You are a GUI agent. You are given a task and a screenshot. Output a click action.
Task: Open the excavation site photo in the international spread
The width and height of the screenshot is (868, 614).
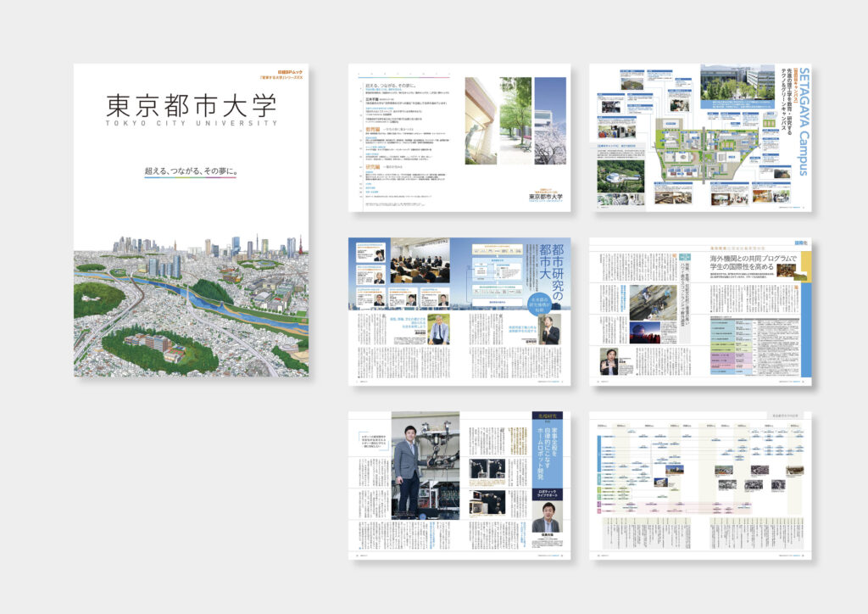[x=654, y=302]
